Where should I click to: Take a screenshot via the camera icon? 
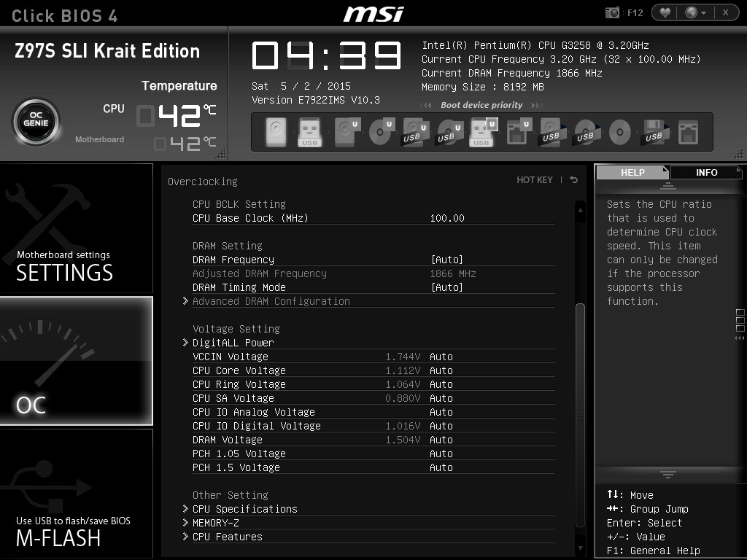612,13
